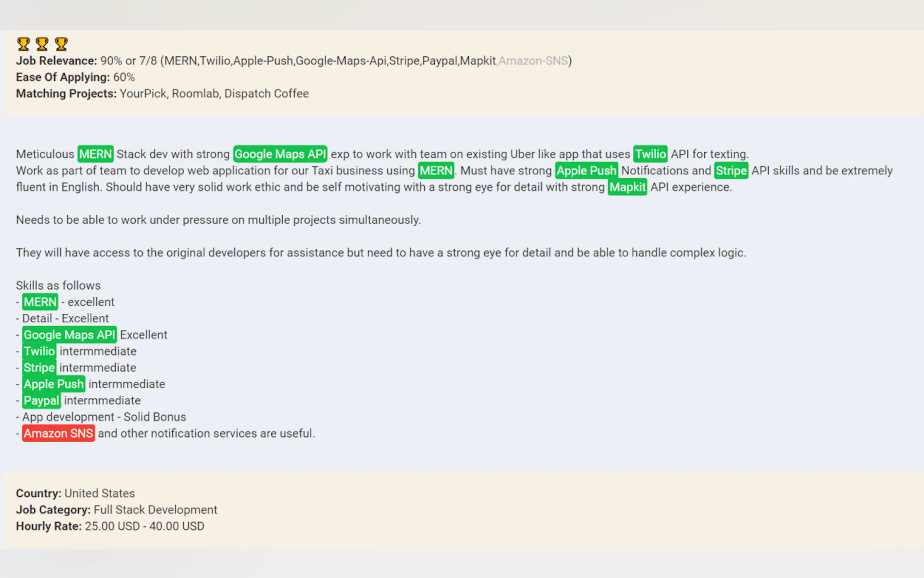
Task: Click the green Mapkit highlight
Action: tap(627, 187)
